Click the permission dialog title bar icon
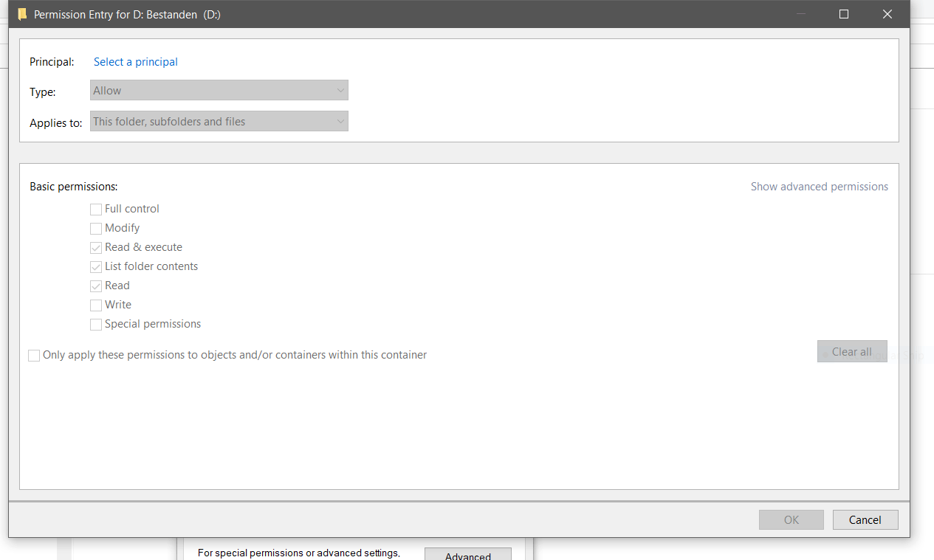This screenshot has height=560, width=934. coord(21,13)
